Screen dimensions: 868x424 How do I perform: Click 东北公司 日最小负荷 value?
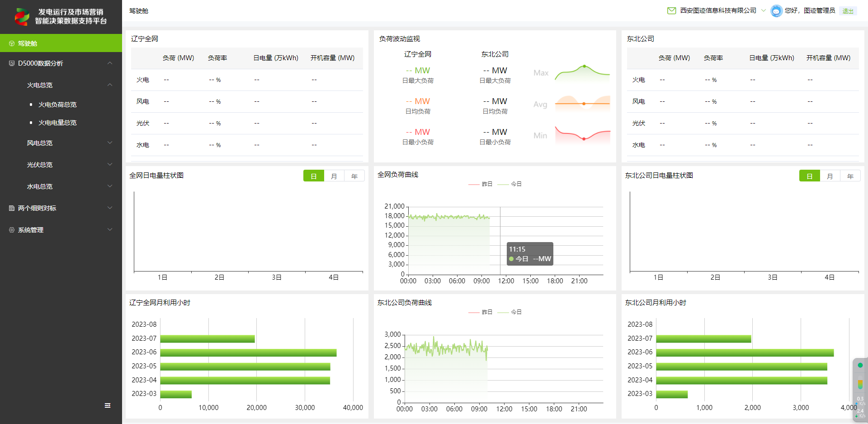pos(495,132)
